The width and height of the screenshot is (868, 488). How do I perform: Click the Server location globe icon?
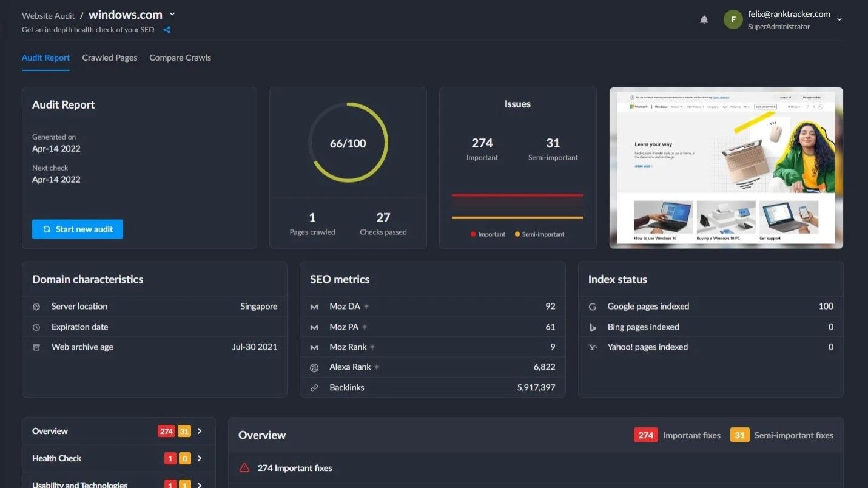pyautogui.click(x=36, y=307)
